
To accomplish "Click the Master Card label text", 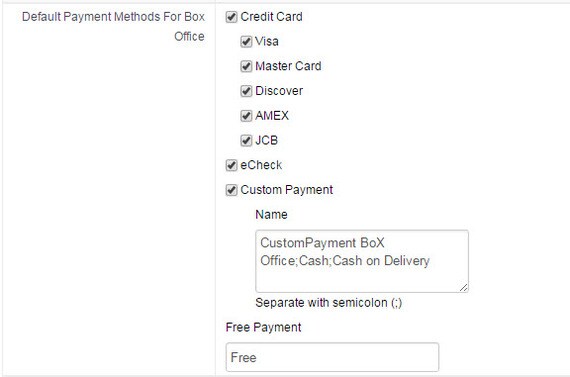I will click(288, 66).
